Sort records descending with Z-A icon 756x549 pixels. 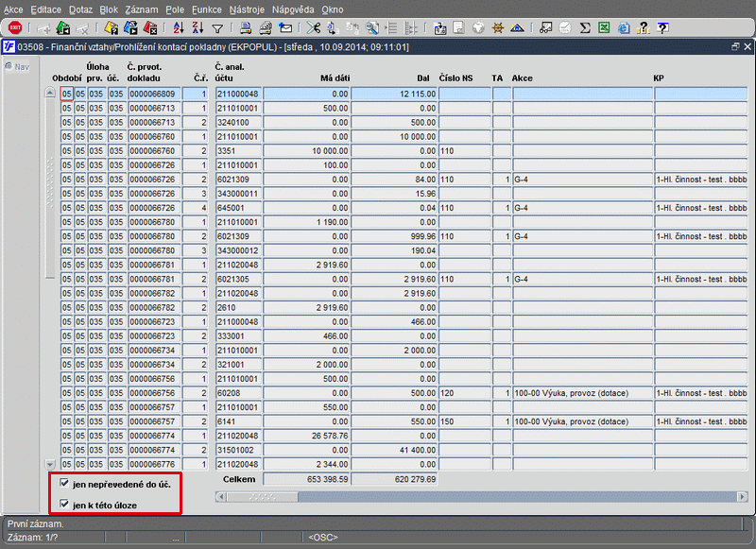[x=198, y=27]
